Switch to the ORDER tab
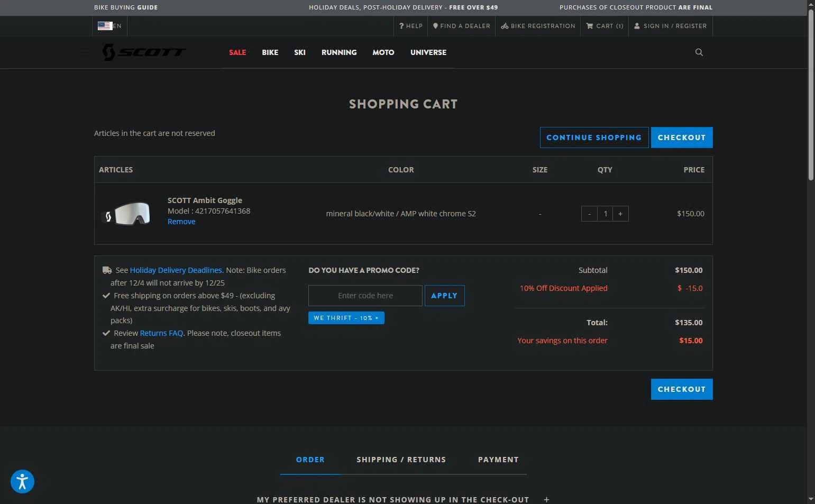815x504 pixels. 310,460
